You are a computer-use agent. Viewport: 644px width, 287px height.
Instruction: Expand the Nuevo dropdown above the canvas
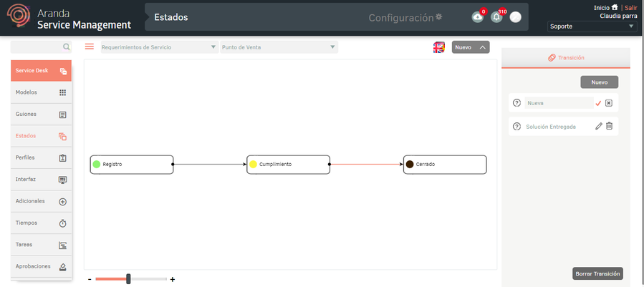point(471,47)
